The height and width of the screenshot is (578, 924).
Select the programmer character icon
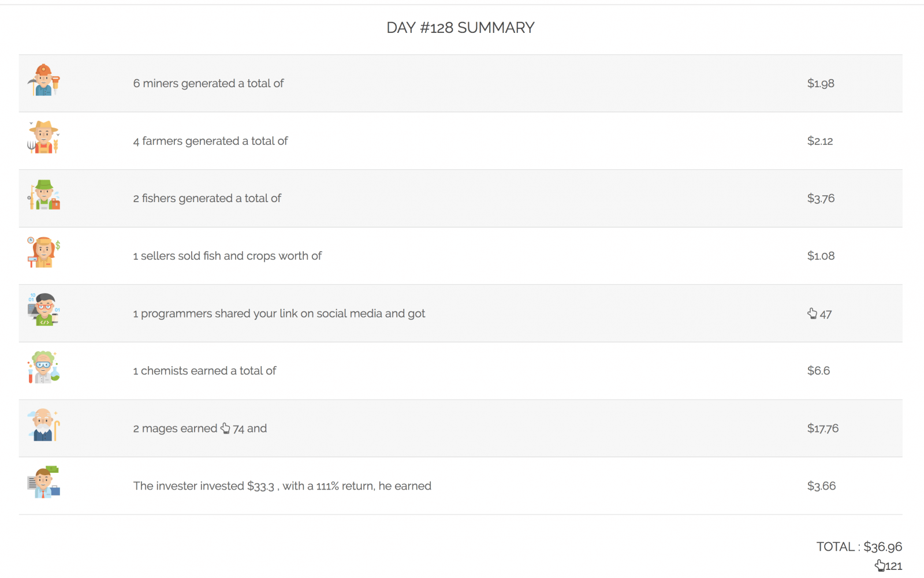coord(44,310)
